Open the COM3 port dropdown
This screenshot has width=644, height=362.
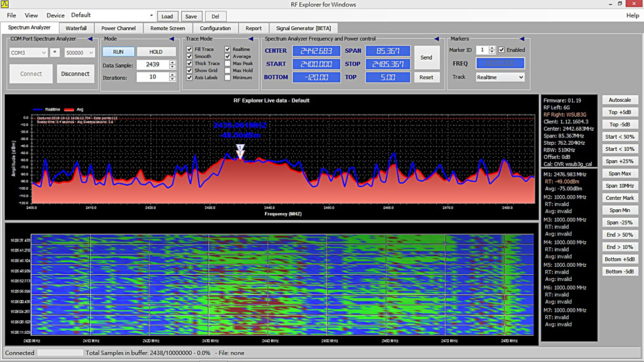(28, 52)
